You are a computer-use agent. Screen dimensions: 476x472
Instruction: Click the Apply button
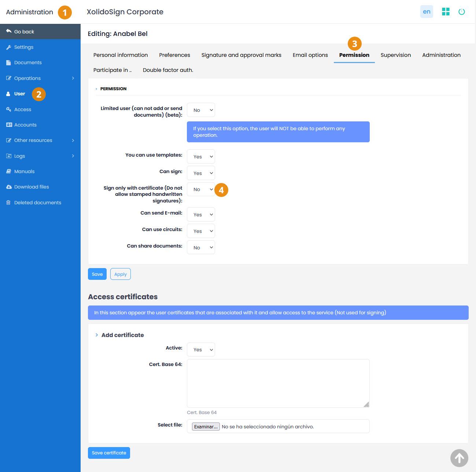[x=121, y=274]
